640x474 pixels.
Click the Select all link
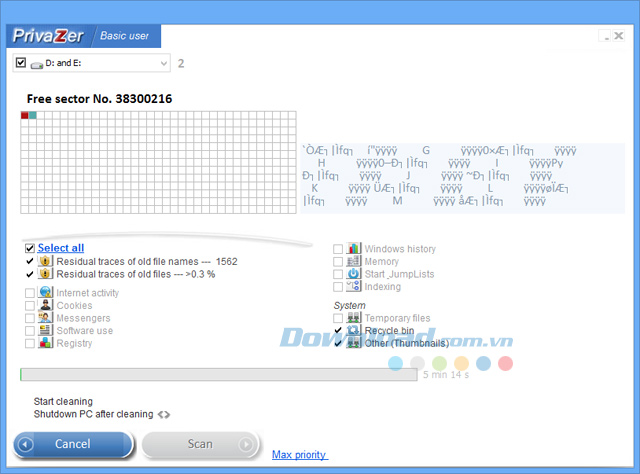61,248
